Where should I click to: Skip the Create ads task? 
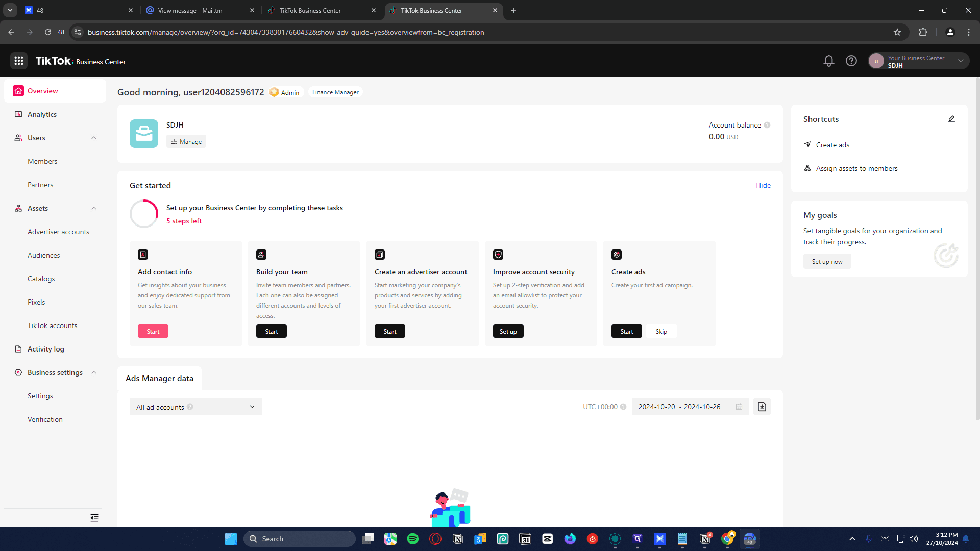click(x=661, y=331)
